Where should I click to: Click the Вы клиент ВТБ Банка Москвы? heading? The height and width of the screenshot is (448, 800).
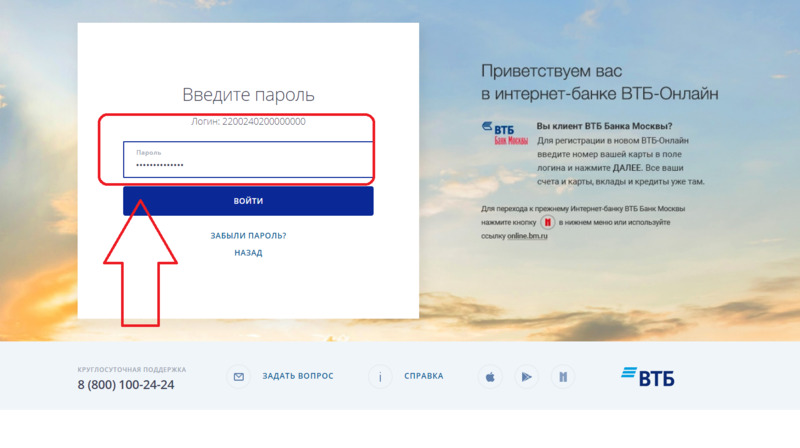click(604, 126)
